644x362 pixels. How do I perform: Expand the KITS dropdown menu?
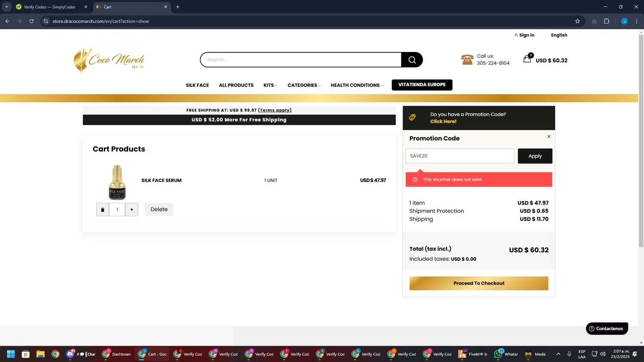click(x=270, y=85)
